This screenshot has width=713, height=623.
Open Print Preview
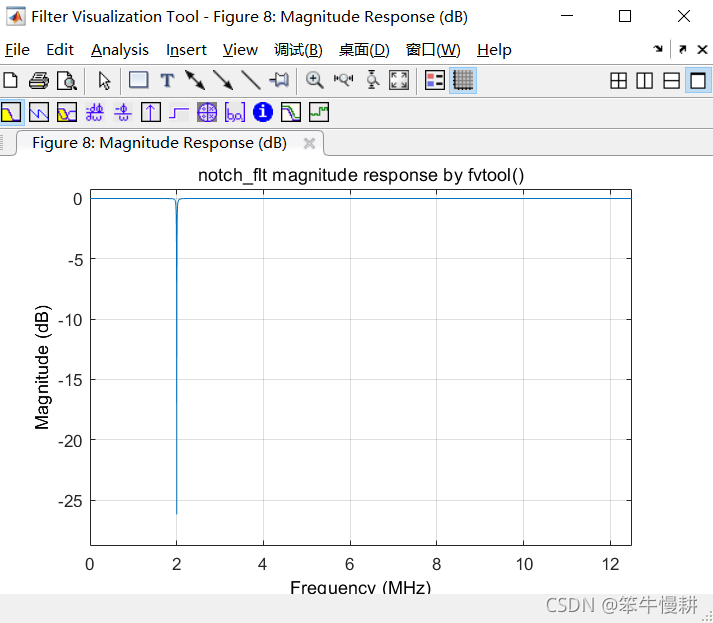pos(67,80)
